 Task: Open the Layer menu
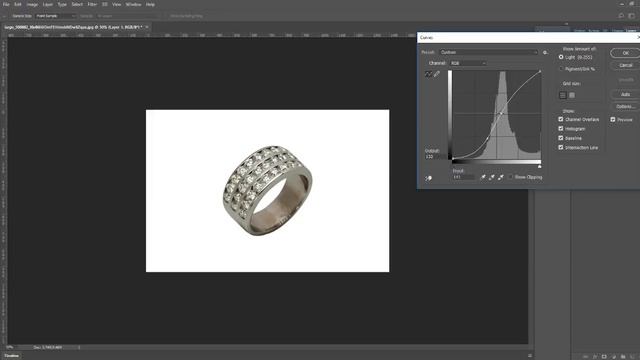point(48,4)
